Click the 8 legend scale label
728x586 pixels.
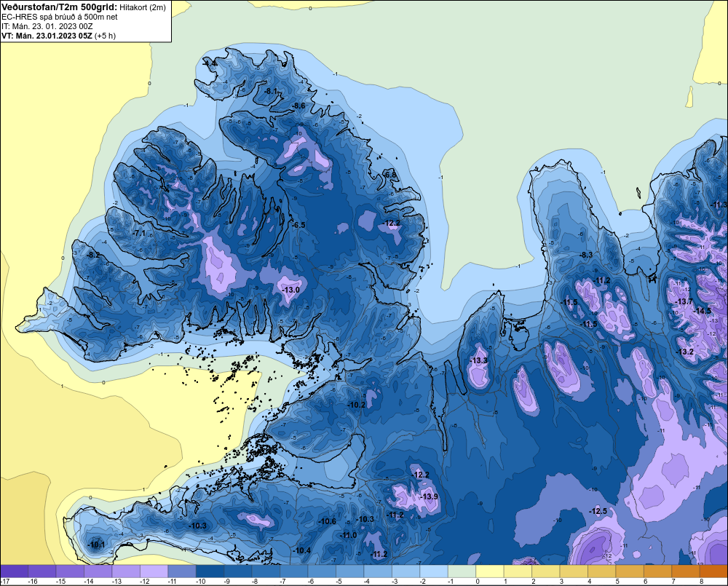click(x=702, y=582)
